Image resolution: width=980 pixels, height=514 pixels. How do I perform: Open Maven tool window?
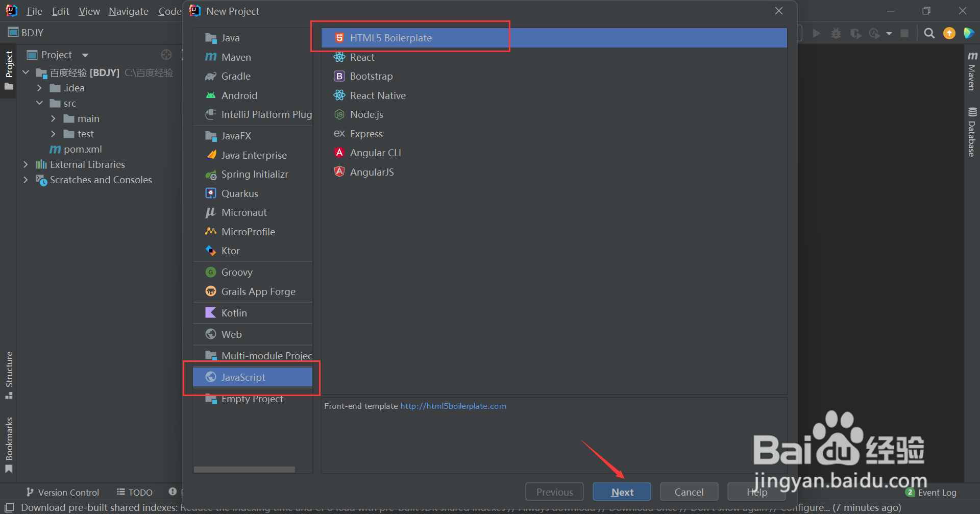click(x=972, y=70)
